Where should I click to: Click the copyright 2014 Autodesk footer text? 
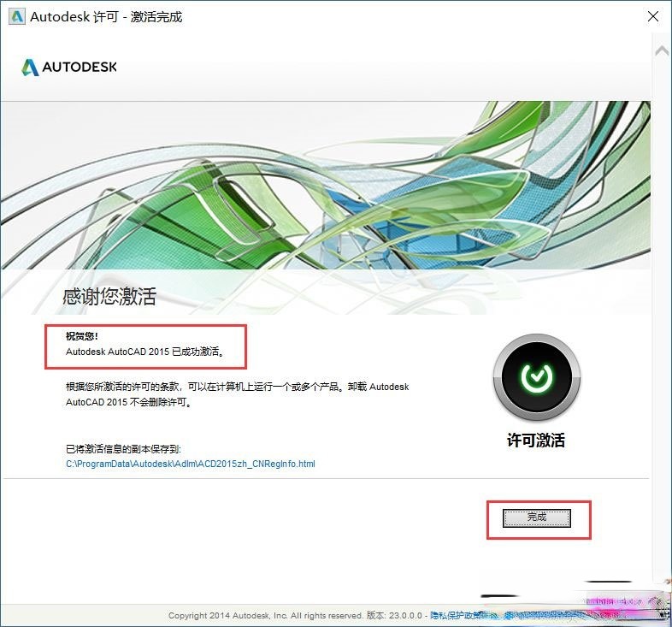tap(265, 615)
